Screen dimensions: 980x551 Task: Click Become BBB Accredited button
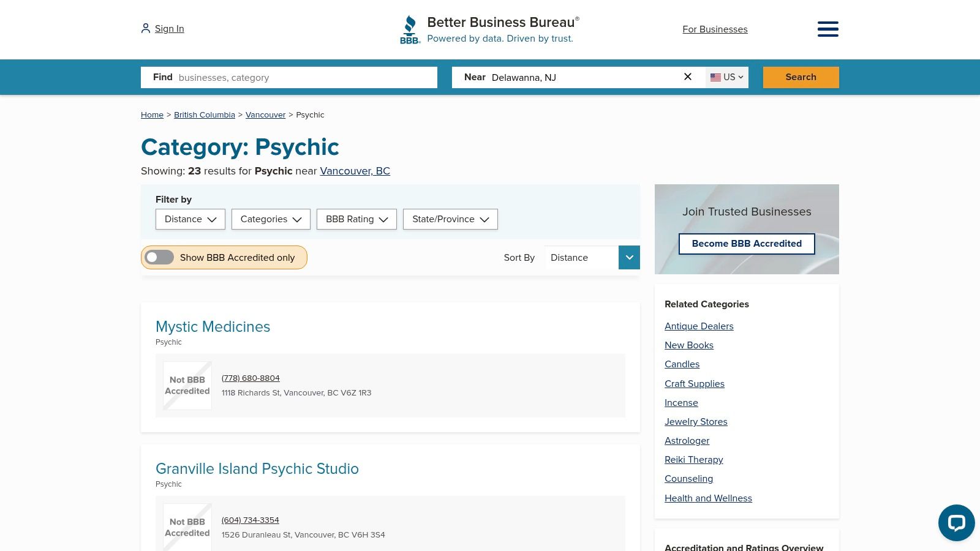[x=747, y=244]
